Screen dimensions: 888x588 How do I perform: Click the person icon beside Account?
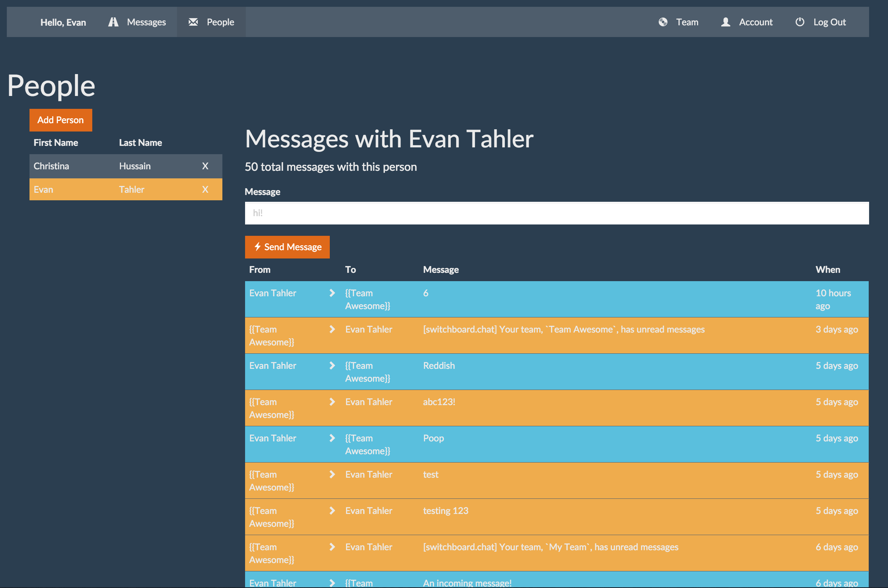(725, 22)
